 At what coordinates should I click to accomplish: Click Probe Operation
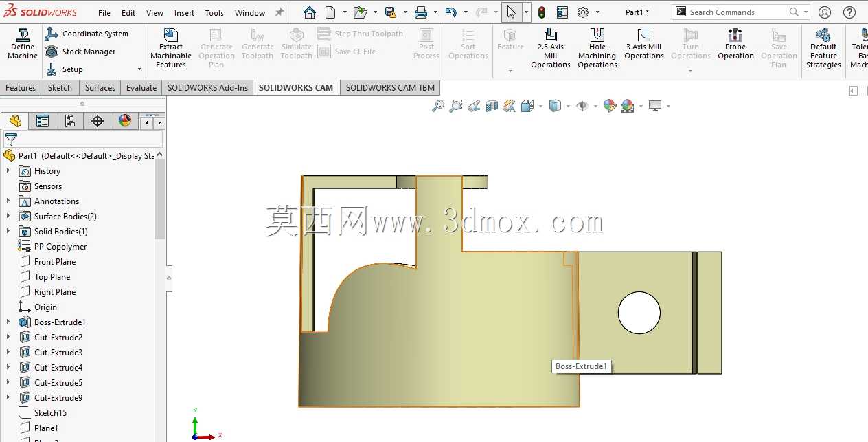click(735, 44)
